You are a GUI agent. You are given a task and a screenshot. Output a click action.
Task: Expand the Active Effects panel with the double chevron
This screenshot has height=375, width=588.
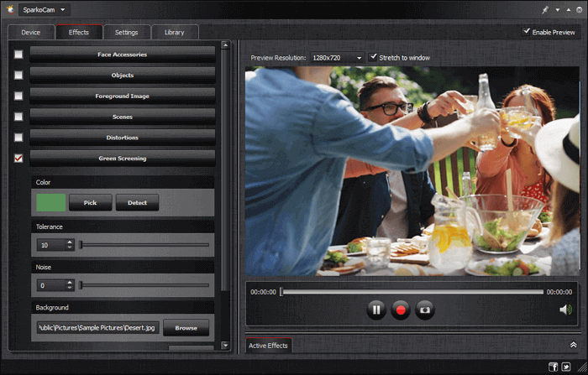tap(573, 345)
